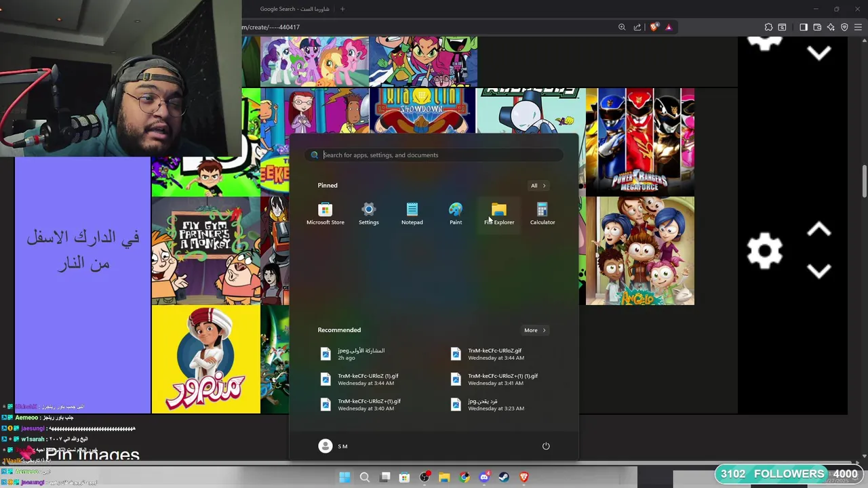Open Discord from the taskbar
Screen dimensions: 868x488
[x=484, y=477]
